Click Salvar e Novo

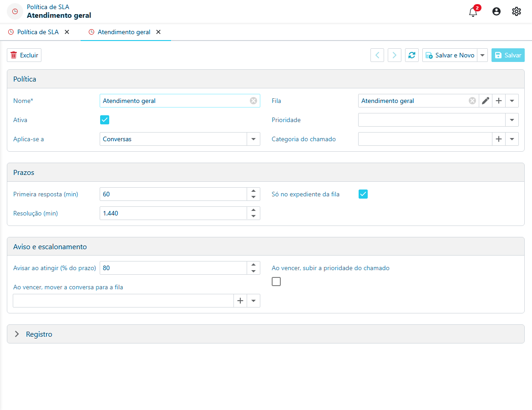tap(450, 55)
